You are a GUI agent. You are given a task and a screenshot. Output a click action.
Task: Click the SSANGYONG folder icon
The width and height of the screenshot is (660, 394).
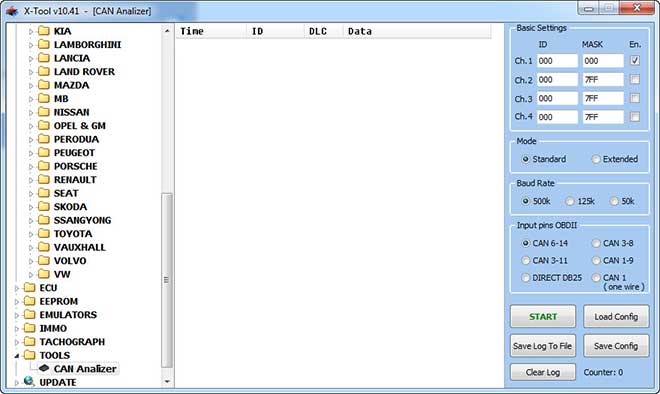(x=44, y=220)
